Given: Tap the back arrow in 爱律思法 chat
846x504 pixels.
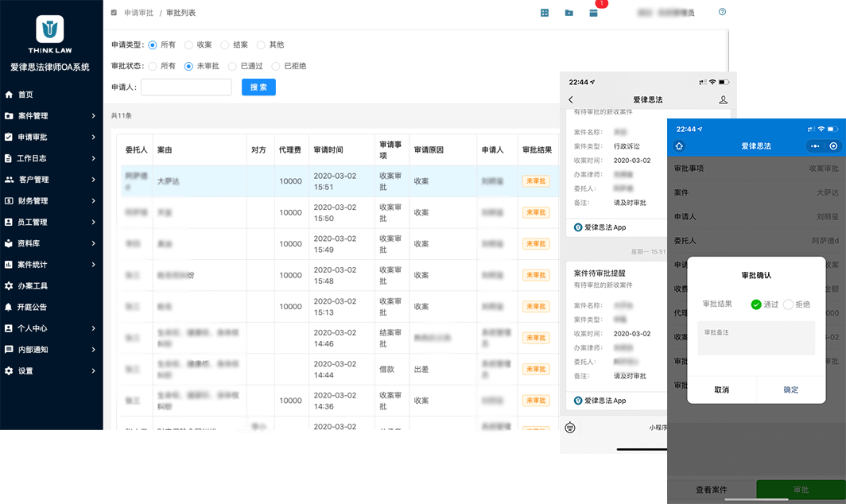Looking at the screenshot, I should tap(571, 99).
